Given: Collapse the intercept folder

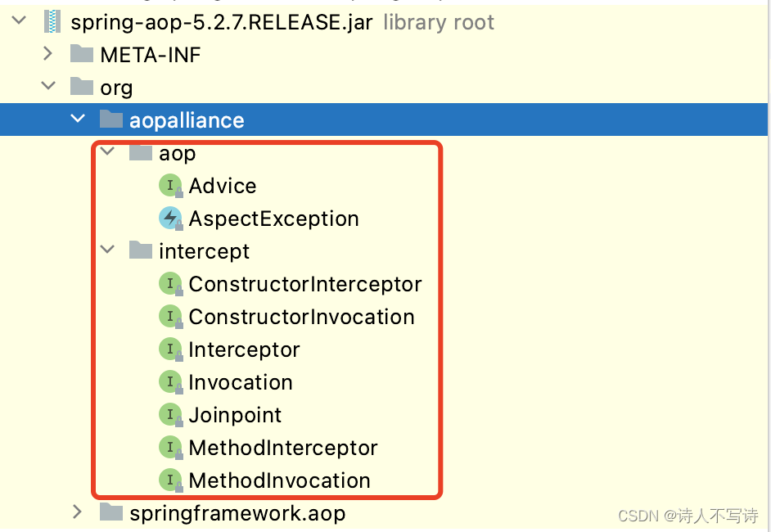Looking at the screenshot, I should [106, 250].
